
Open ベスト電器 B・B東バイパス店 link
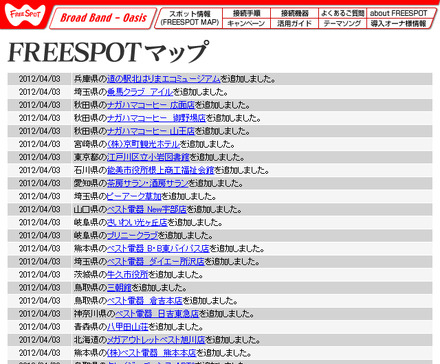[158, 248]
